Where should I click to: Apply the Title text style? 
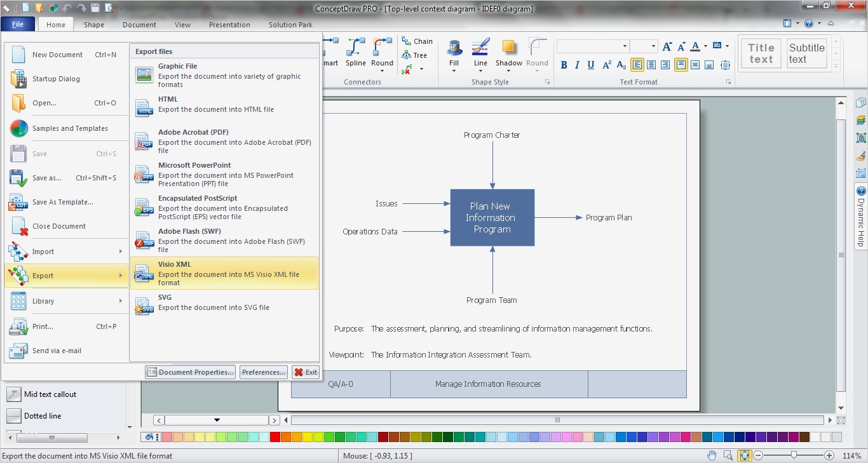tap(761, 53)
